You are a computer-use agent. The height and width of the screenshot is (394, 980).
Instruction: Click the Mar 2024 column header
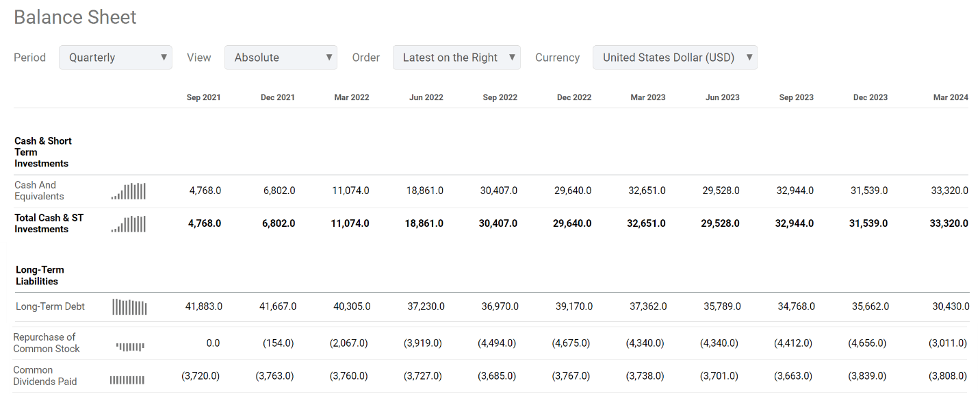point(951,97)
